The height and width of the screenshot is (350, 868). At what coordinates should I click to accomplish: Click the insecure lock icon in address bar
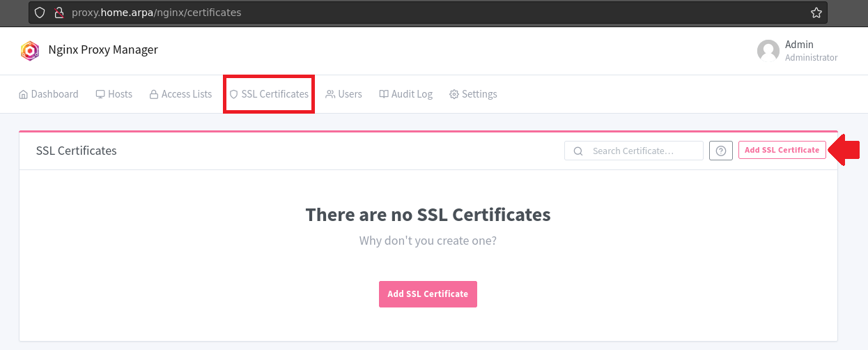point(59,13)
